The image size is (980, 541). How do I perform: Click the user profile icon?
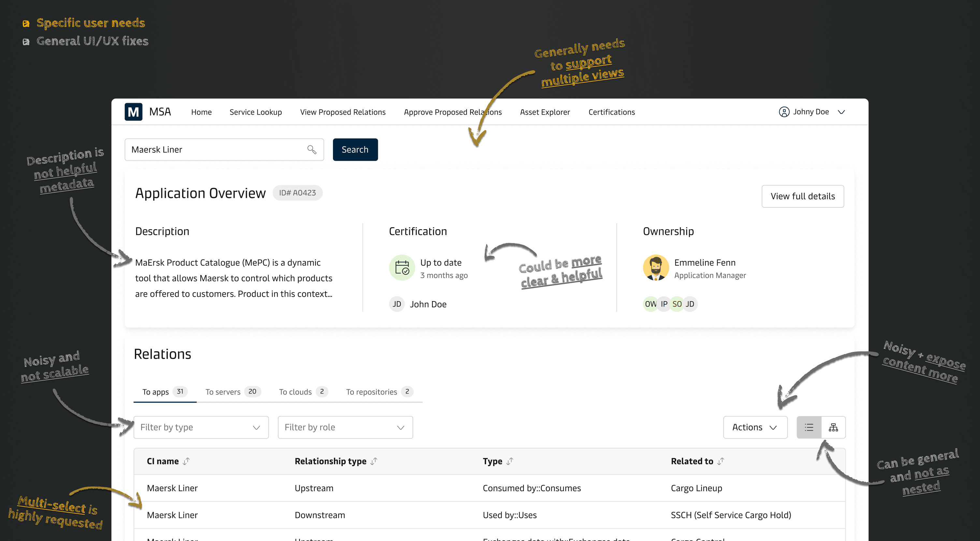[784, 112]
